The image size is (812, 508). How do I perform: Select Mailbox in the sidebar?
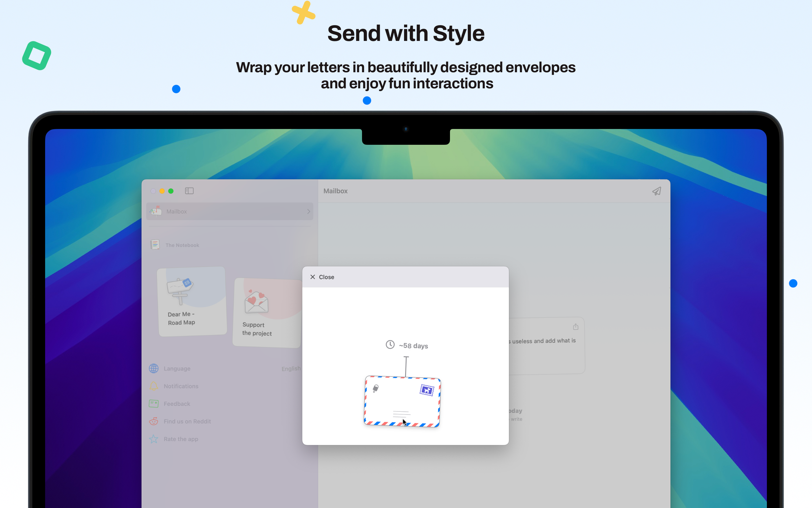[x=230, y=211]
